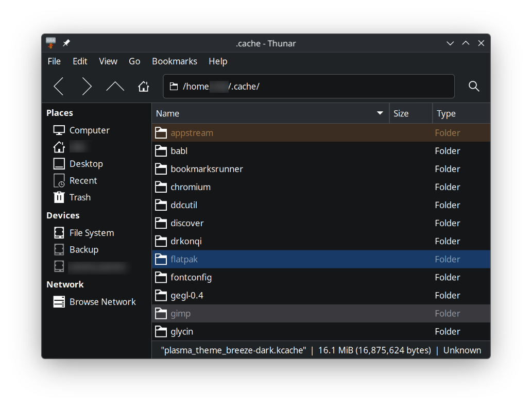Click the blurred-name drive icon under Backup
532x408 pixels.
click(59, 266)
